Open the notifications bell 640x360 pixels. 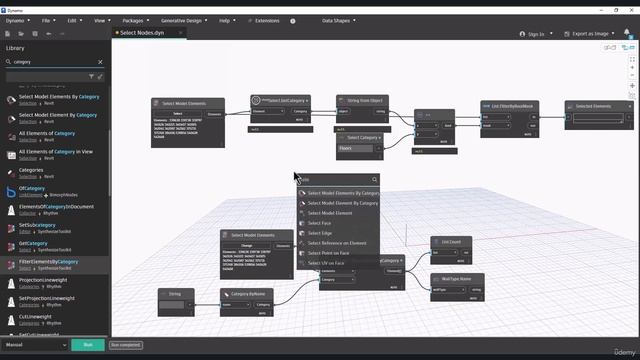pos(627,32)
